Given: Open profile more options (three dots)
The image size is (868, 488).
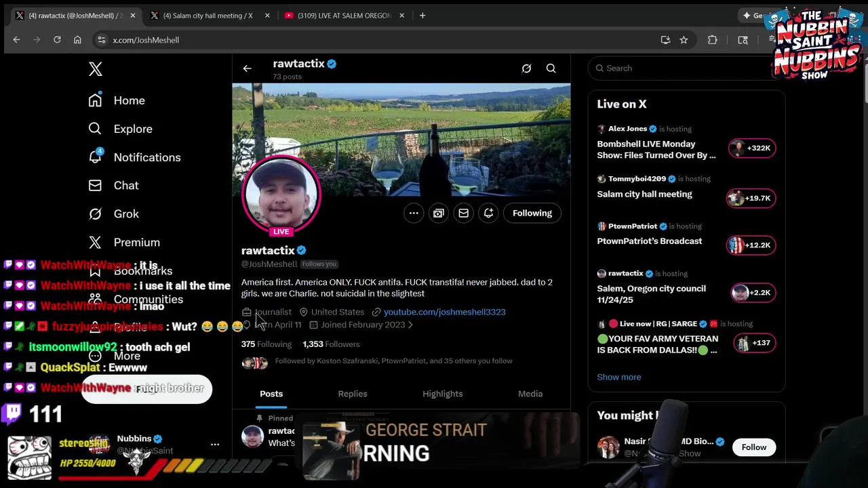Looking at the screenshot, I should pos(414,213).
